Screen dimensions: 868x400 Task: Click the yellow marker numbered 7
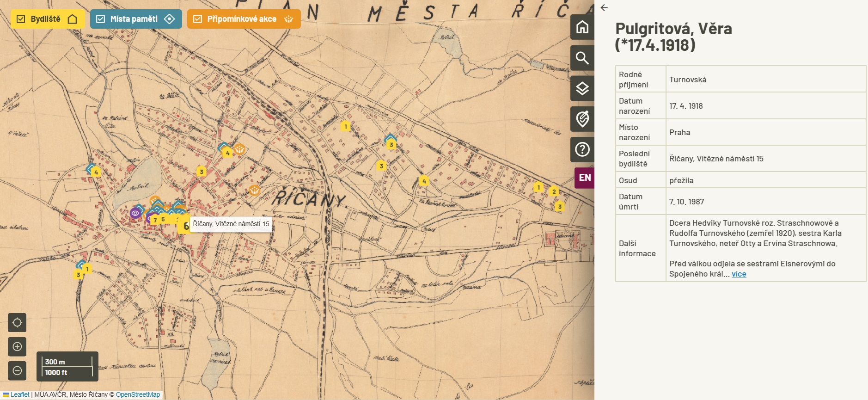coord(155,220)
